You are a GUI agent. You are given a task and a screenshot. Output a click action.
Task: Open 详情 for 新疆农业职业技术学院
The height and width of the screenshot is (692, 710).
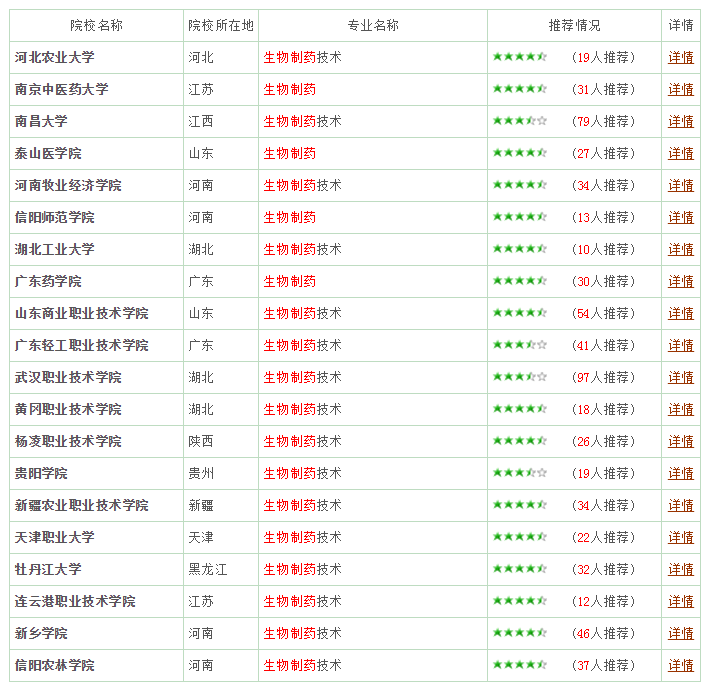click(x=681, y=505)
